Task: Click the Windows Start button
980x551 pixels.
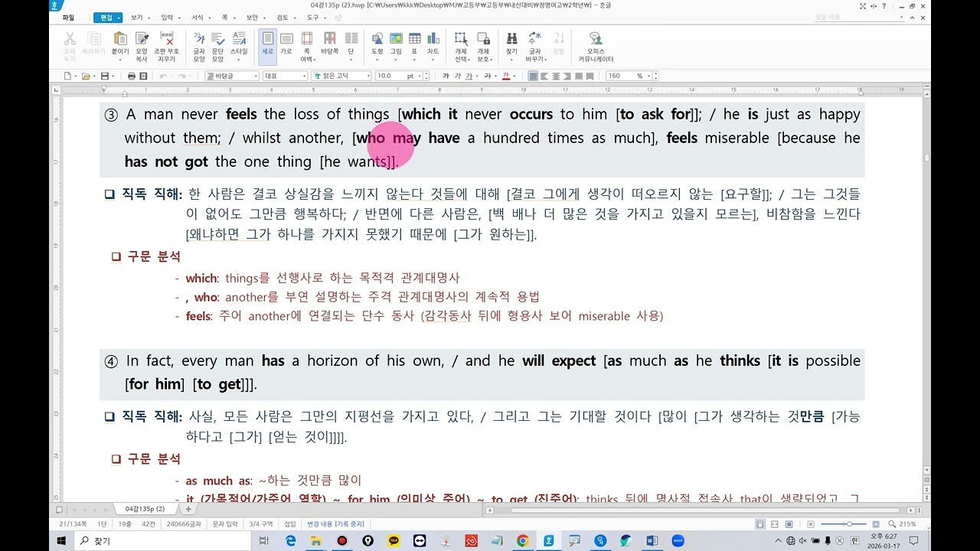Action: (x=63, y=540)
